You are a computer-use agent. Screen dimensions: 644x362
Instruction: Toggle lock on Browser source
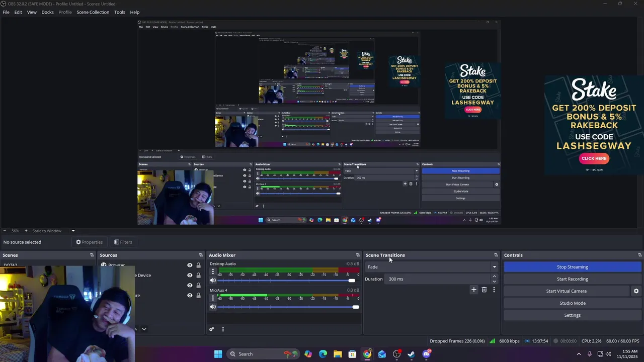click(198, 265)
